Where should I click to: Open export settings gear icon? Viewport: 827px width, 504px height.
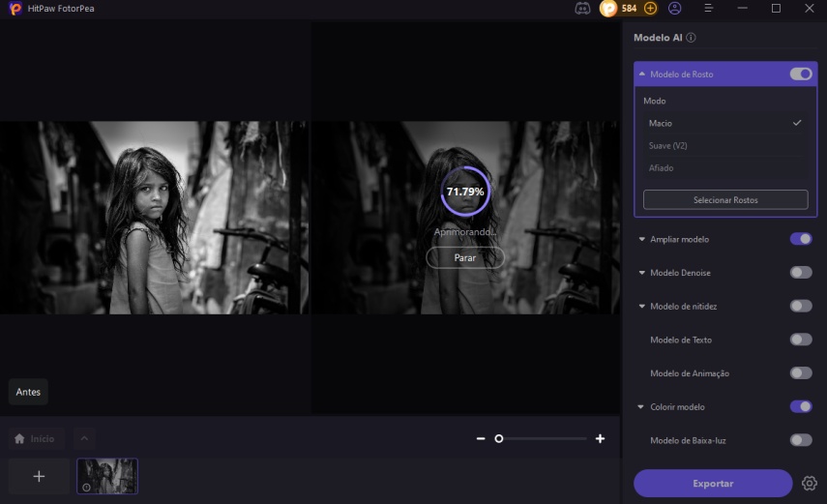(x=810, y=483)
